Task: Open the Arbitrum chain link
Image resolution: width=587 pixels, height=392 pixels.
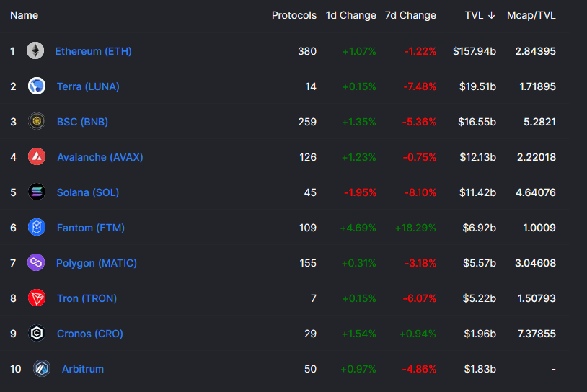Action: (x=82, y=369)
